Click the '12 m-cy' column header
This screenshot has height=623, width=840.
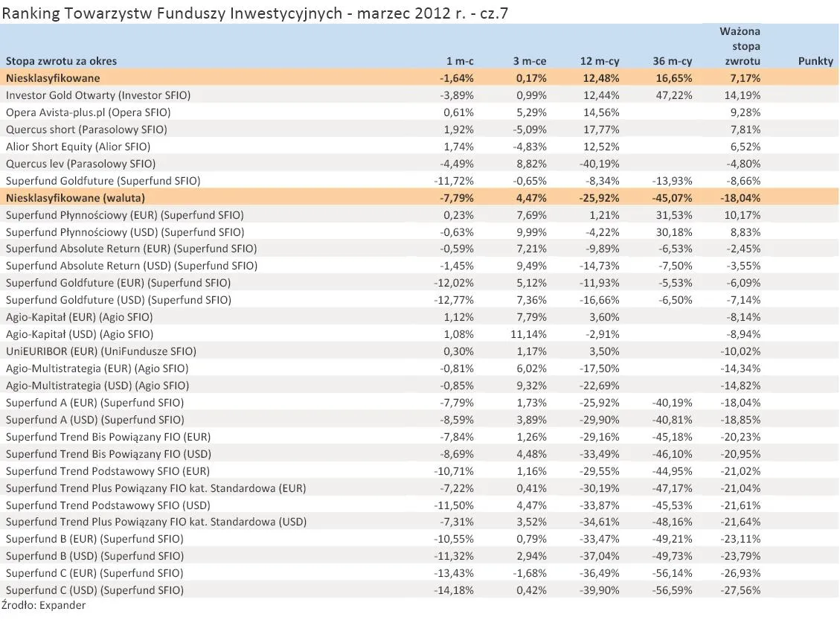pos(601,61)
